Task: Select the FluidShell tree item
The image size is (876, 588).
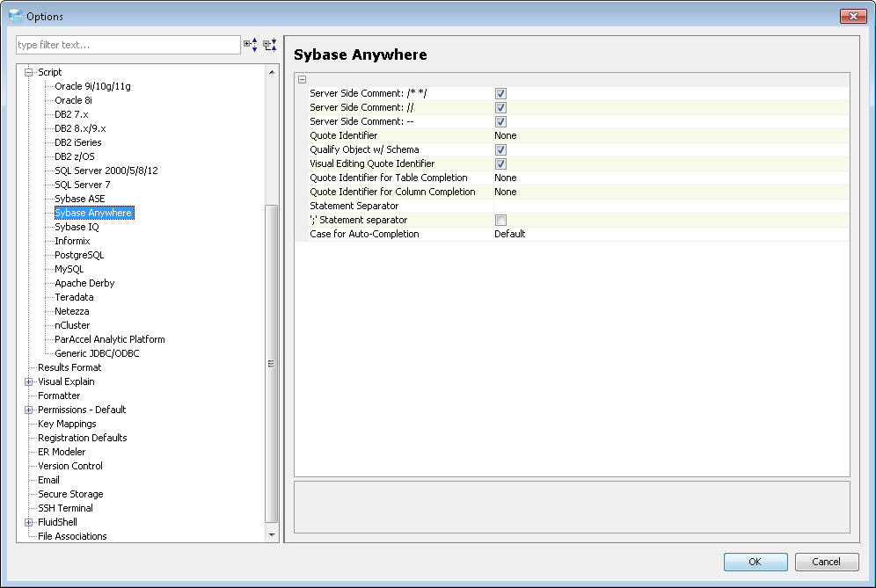Action: (57, 522)
